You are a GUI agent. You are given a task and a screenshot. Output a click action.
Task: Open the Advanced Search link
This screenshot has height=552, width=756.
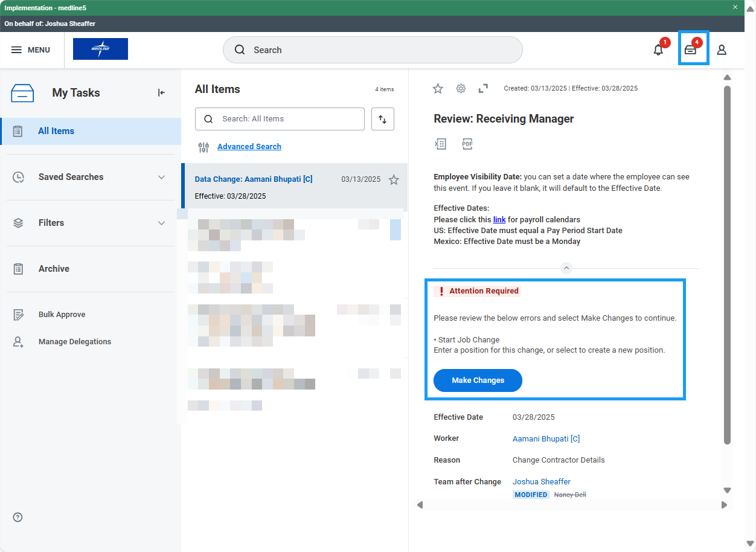pyautogui.click(x=249, y=147)
